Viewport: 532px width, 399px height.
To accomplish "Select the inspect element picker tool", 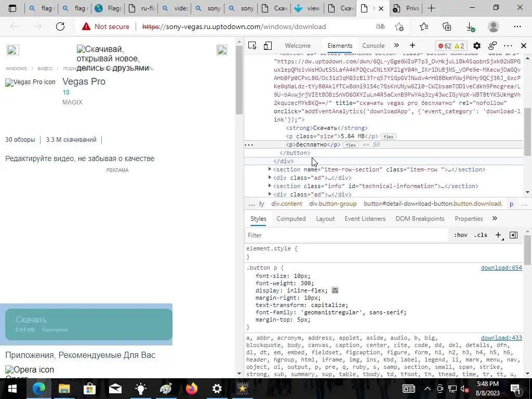I will pyautogui.click(x=252, y=46).
